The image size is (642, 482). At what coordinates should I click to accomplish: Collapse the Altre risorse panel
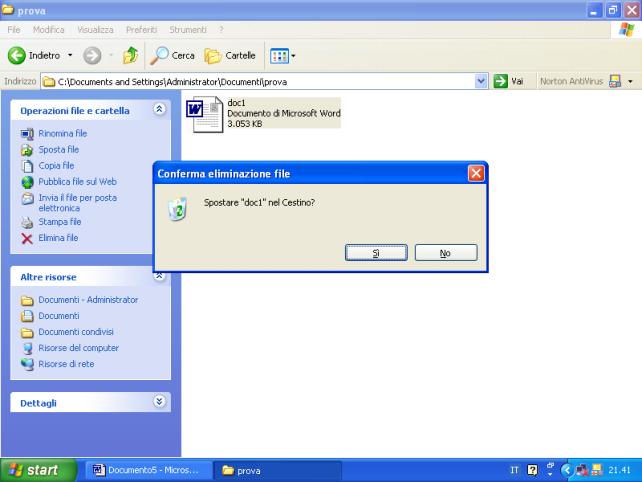point(159,276)
